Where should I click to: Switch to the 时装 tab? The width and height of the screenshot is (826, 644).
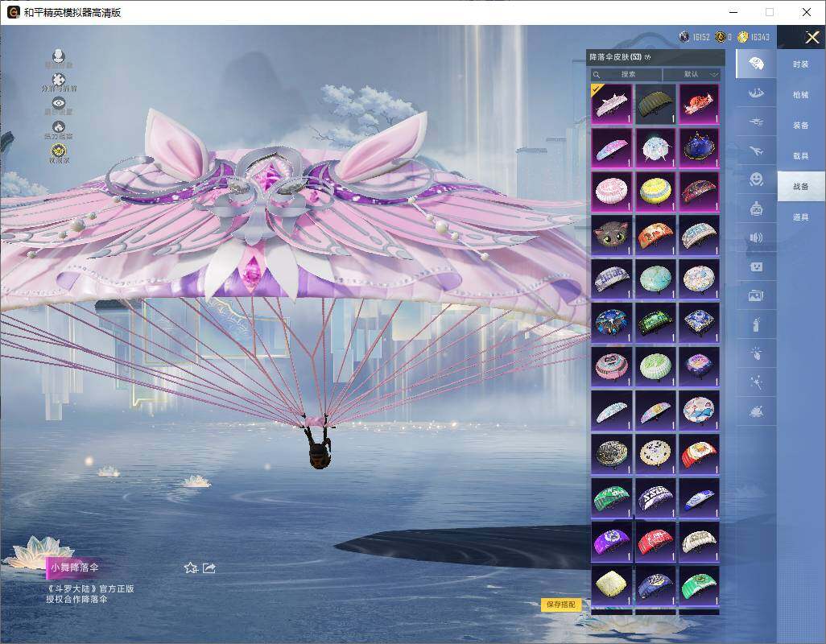[801, 64]
